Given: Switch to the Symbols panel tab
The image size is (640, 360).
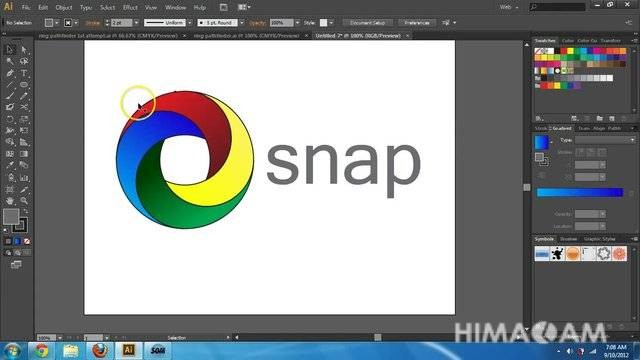Looking at the screenshot, I should 544,239.
